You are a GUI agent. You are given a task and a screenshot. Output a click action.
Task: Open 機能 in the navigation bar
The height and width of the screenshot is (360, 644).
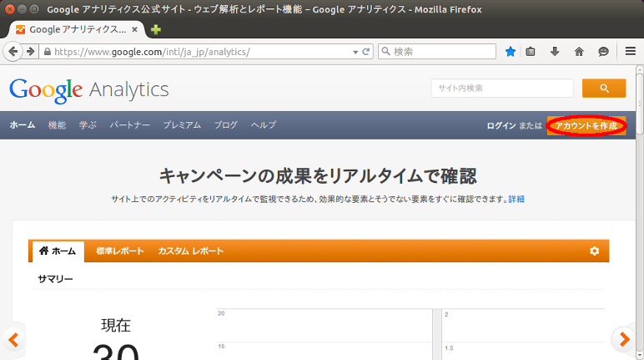57,124
